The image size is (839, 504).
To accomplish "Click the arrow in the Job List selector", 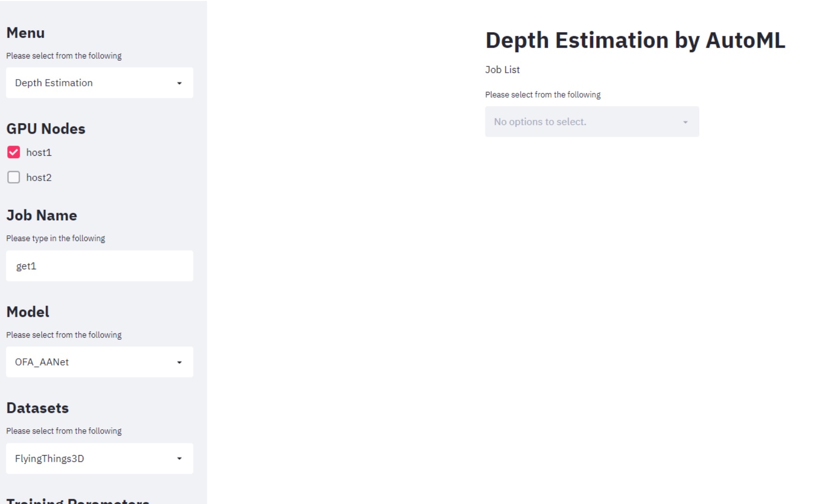I will 685,122.
